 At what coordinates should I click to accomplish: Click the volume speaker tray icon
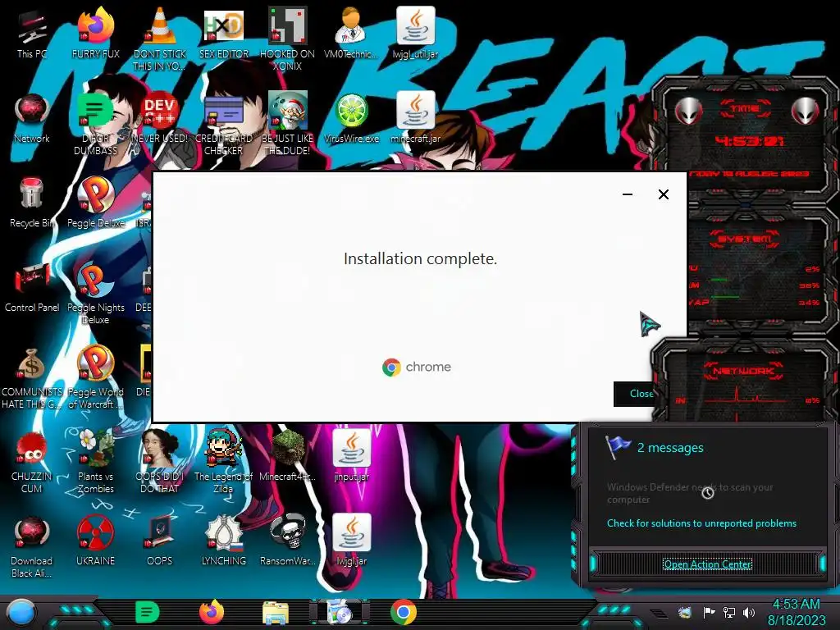(x=749, y=612)
